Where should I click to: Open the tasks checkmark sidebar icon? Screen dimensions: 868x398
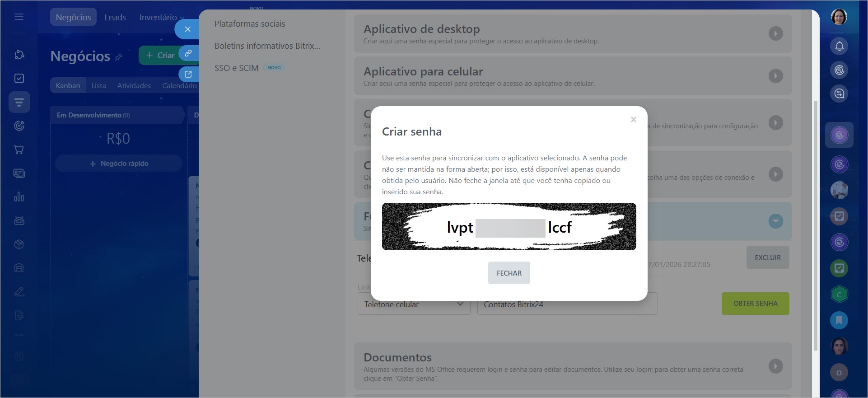click(x=19, y=79)
